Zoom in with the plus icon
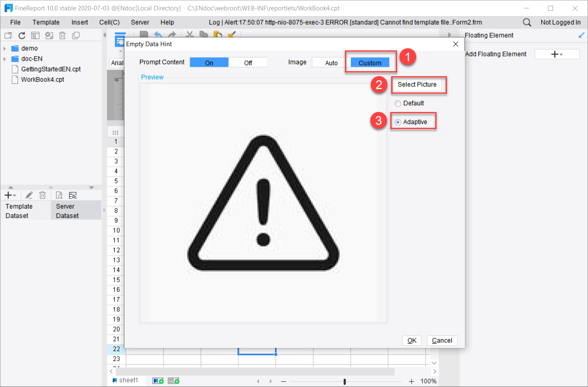 coord(412,381)
